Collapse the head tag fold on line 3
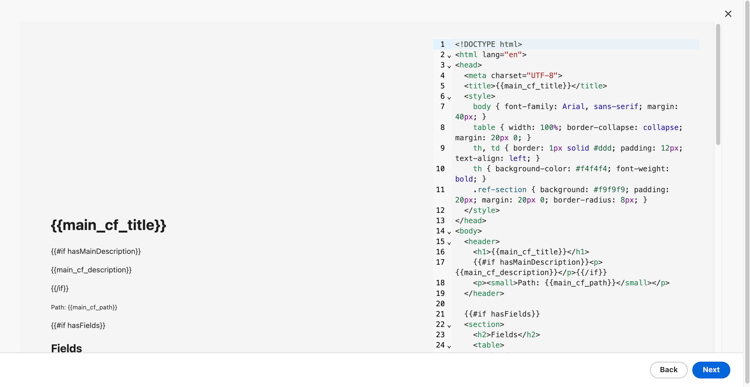The width and height of the screenshot is (750, 387). point(449,66)
